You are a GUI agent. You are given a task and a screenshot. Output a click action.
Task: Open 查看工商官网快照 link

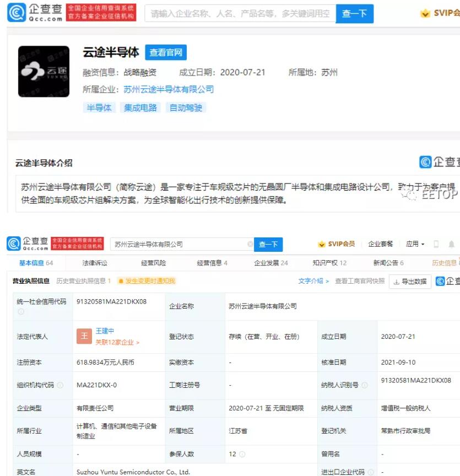[360, 281]
